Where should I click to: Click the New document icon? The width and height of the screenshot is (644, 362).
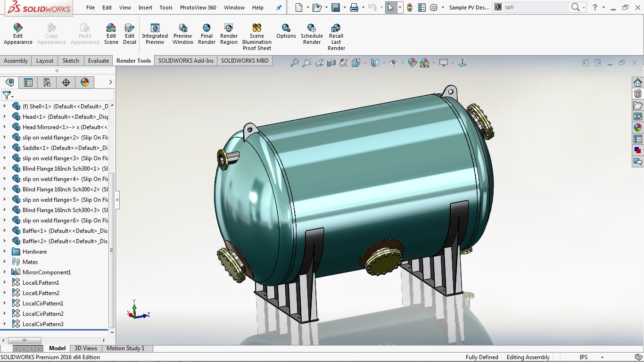[x=298, y=8]
